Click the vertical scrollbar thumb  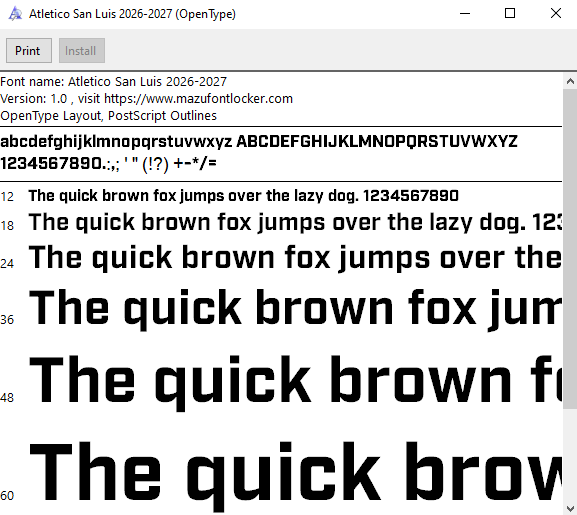[570, 248]
